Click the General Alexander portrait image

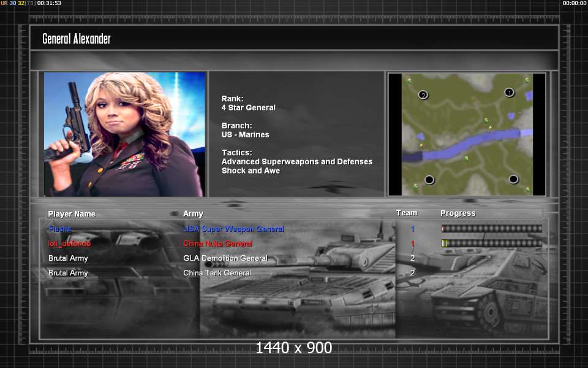click(124, 134)
